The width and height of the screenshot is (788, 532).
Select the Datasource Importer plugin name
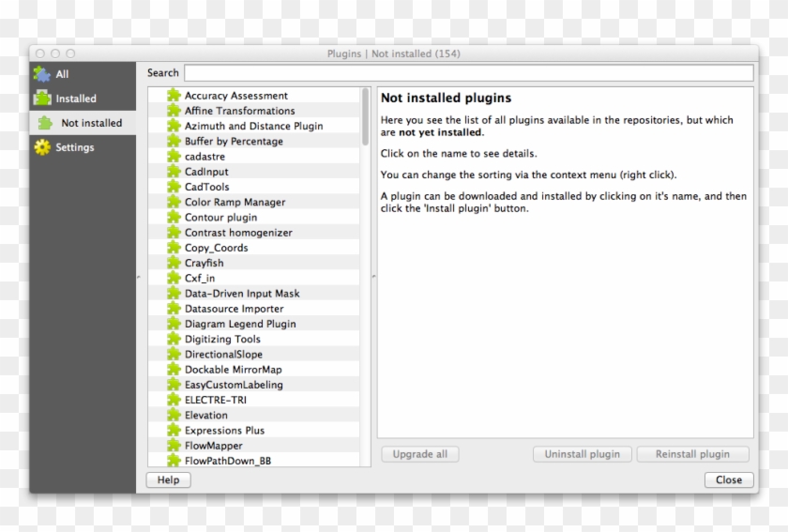(235, 309)
